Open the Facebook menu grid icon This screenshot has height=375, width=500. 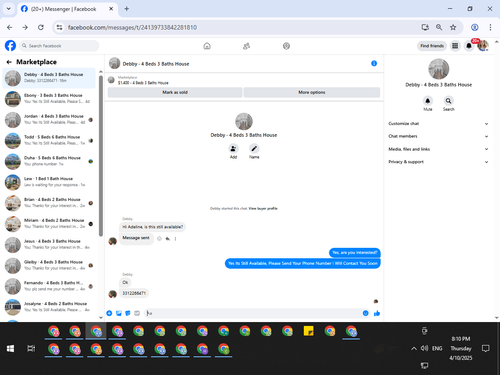pyautogui.click(x=455, y=46)
